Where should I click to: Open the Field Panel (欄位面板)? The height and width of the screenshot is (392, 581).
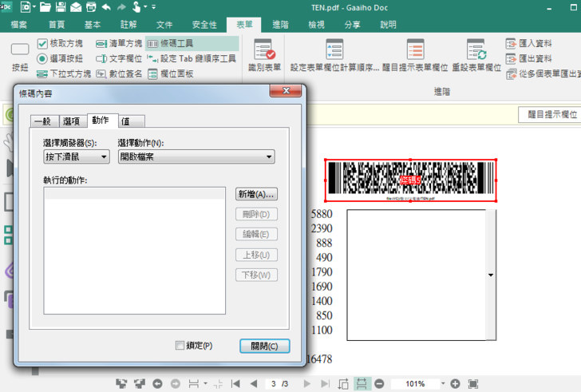pos(171,73)
